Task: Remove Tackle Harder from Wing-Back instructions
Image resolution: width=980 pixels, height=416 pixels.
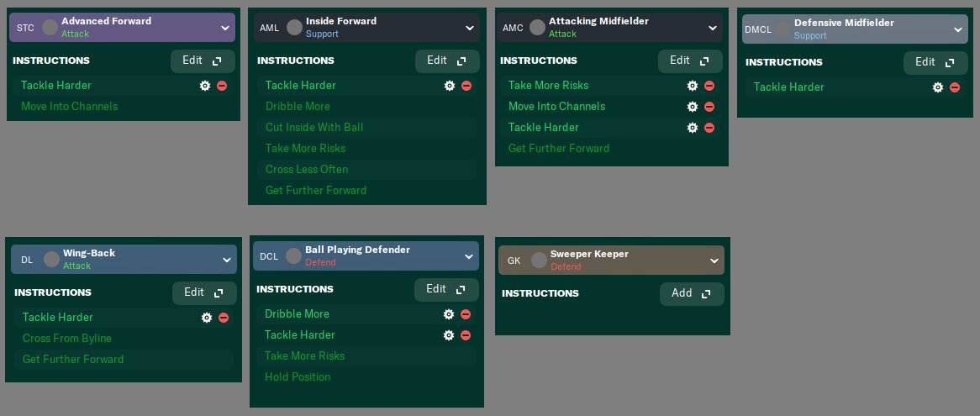Action: pyautogui.click(x=223, y=318)
